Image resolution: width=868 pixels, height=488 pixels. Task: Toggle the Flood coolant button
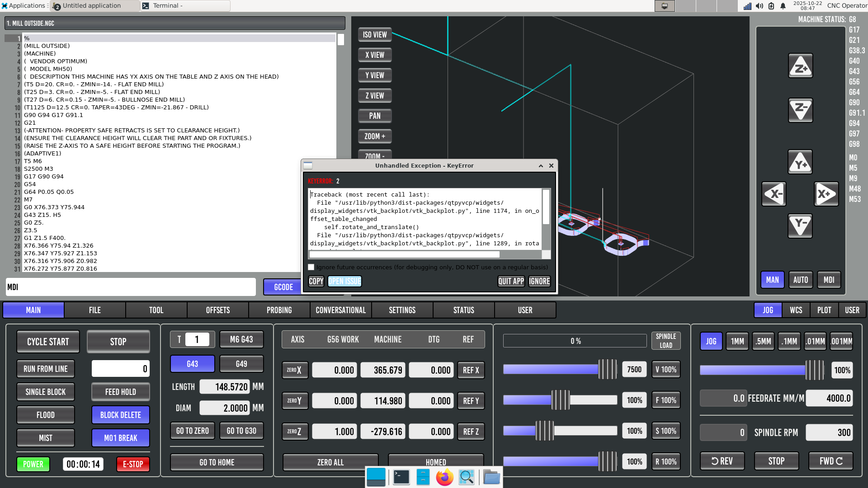click(x=45, y=415)
